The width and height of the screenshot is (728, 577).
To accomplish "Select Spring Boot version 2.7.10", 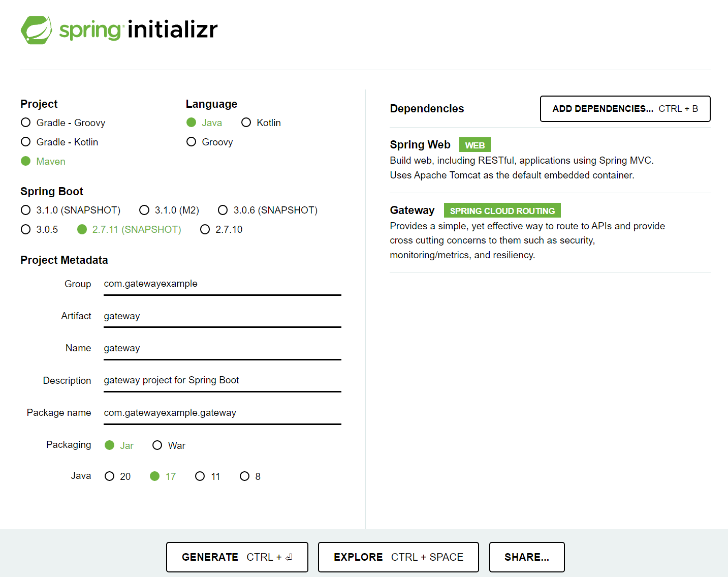I will click(x=205, y=229).
